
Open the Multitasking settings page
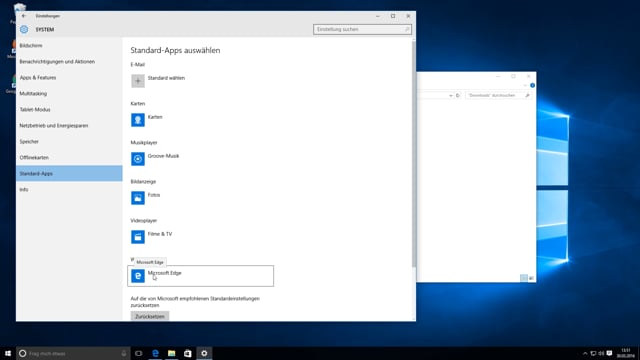pos(69,93)
